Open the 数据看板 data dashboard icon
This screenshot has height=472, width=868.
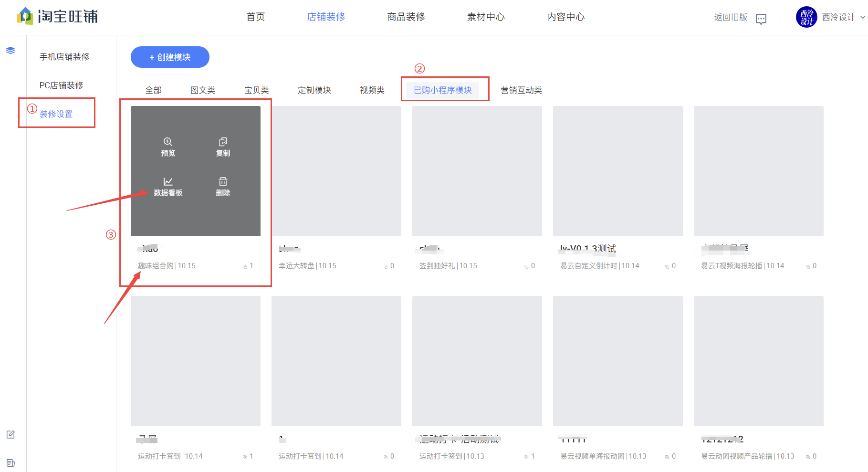pyautogui.click(x=168, y=181)
